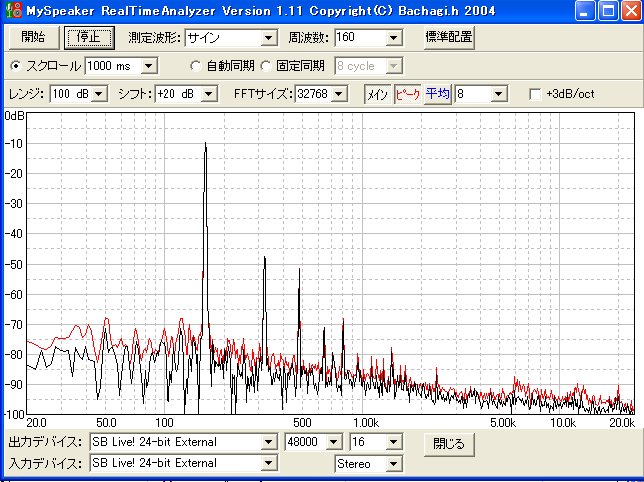Select the スクロール radio button
This screenshot has width=644, height=482.
coord(15,66)
